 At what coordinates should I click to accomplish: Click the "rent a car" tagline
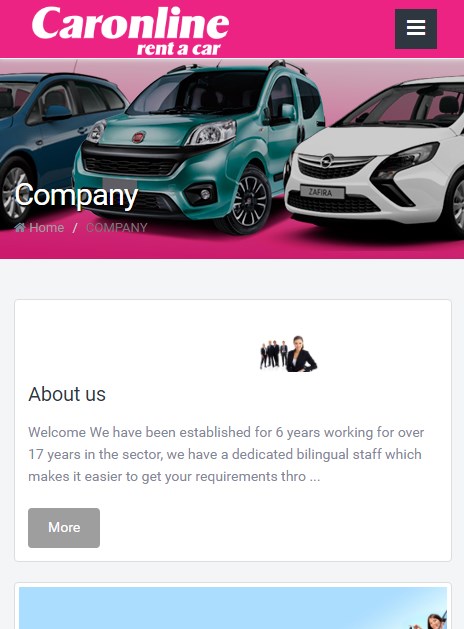[x=179, y=49]
